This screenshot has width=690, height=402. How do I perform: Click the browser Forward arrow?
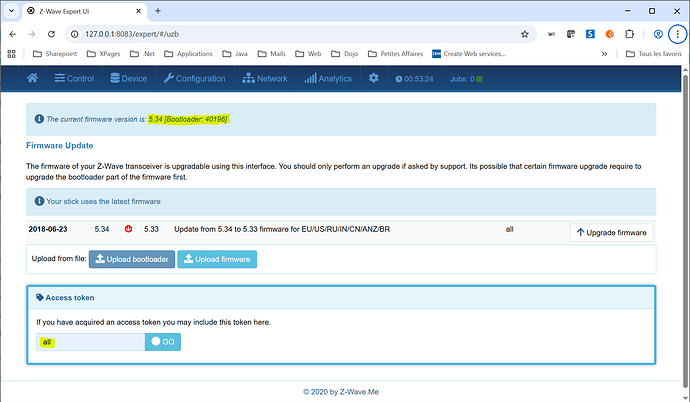point(32,34)
